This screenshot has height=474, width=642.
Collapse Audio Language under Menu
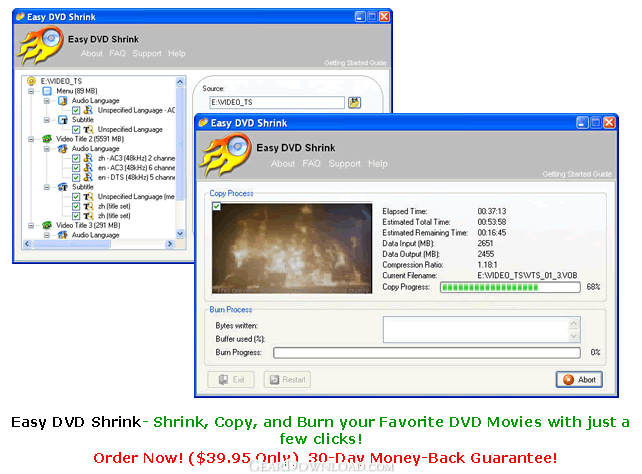(x=47, y=100)
